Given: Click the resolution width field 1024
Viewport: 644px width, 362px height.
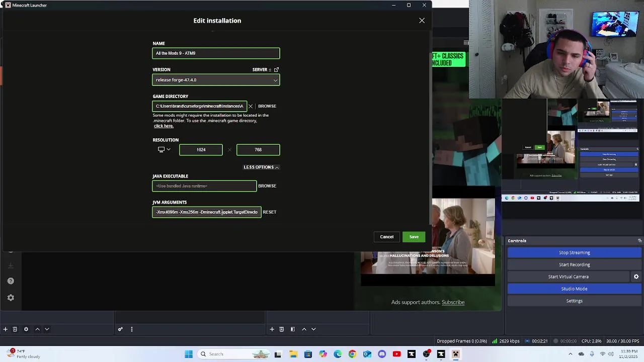Looking at the screenshot, I should click(x=201, y=150).
